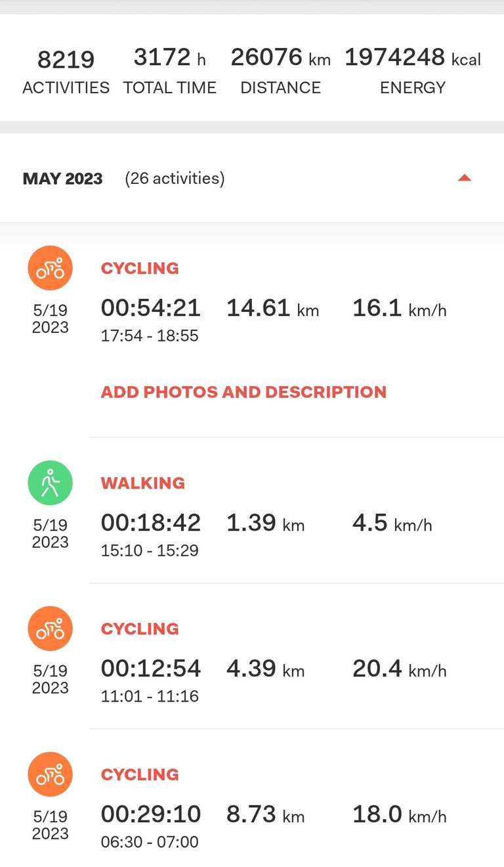Select the 06:30 - 07:00 time range

pos(150,842)
